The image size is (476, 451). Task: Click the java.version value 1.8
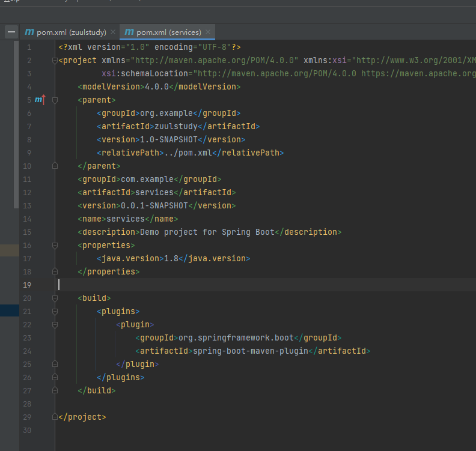(x=171, y=258)
